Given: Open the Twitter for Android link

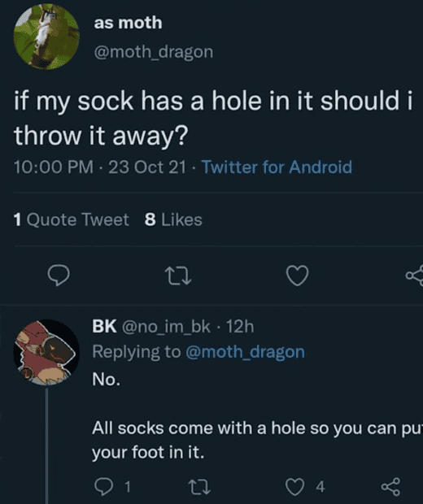Looking at the screenshot, I should [x=277, y=167].
